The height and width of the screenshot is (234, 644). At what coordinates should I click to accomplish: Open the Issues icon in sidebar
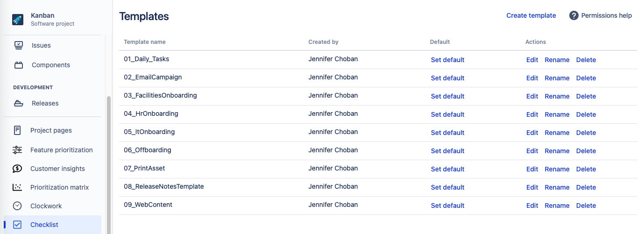[19, 45]
